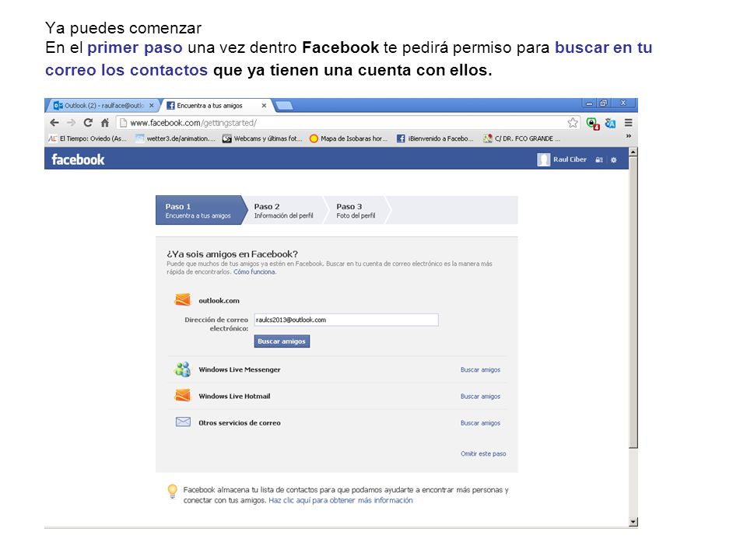747x560 pixels.
Task: Click scrollbar down arrow
Action: tap(633, 522)
